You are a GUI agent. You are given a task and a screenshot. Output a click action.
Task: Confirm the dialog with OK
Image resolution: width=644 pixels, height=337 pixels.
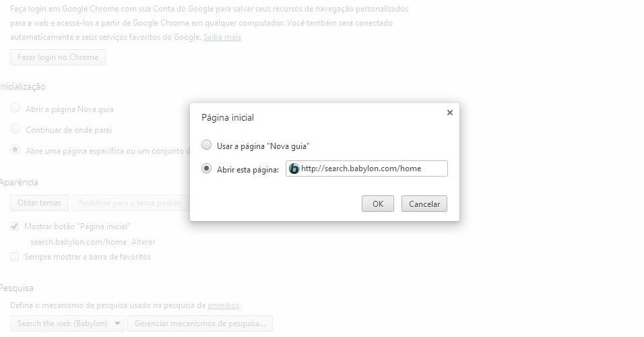377,204
